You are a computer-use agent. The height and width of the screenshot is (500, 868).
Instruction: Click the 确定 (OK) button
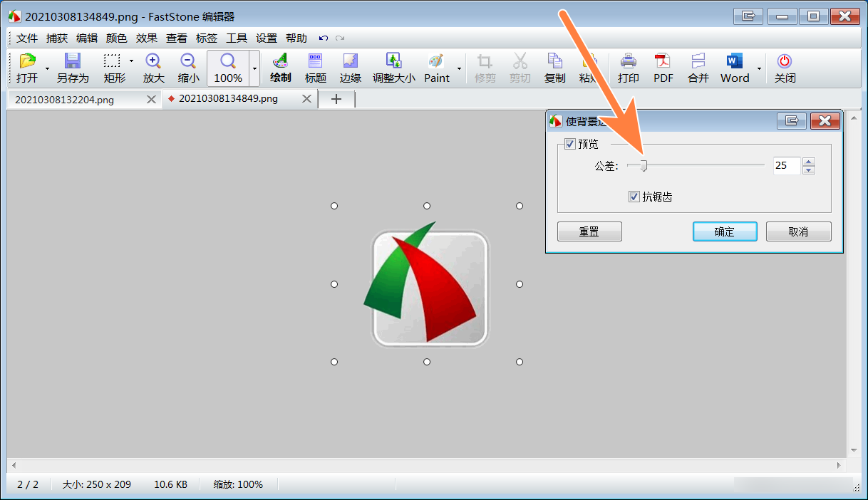point(725,231)
